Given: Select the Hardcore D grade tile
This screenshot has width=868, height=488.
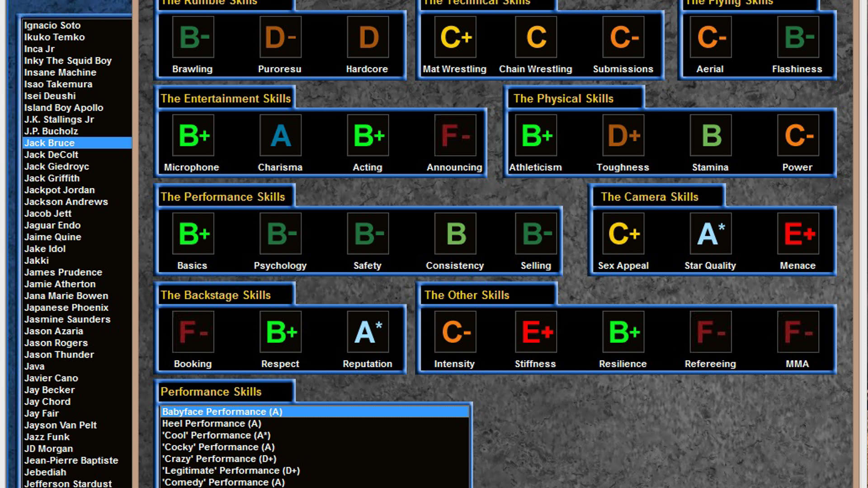Looking at the screenshot, I should tap(368, 37).
